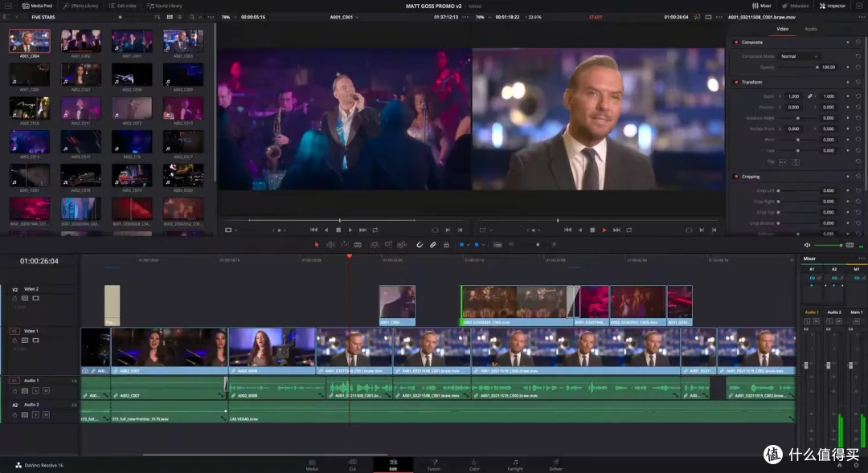Go to the Cut page

(353, 465)
